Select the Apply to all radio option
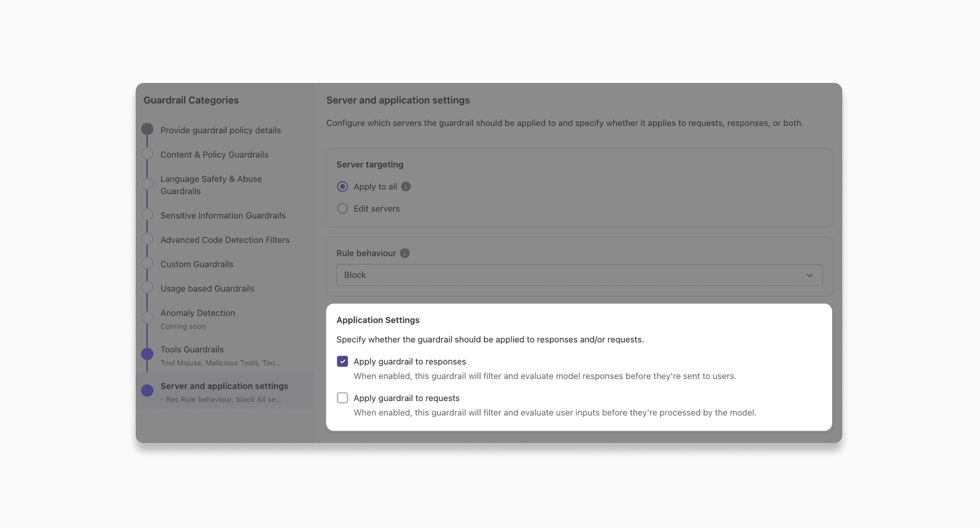The height and width of the screenshot is (528, 980). point(343,187)
